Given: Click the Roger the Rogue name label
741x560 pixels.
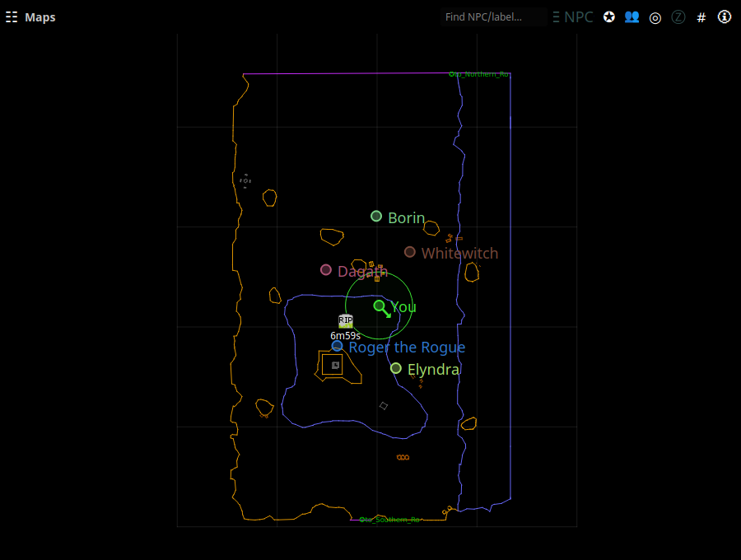Looking at the screenshot, I should [407, 348].
